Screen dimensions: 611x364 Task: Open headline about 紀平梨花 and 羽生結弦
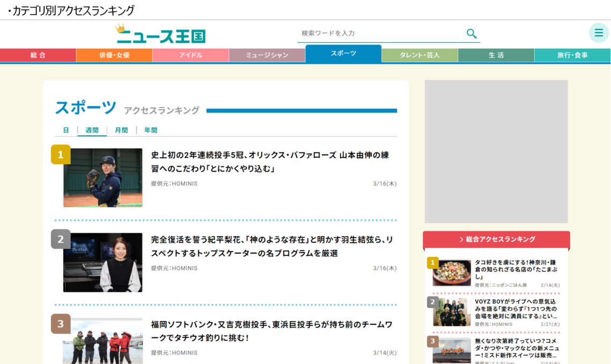[272, 246]
